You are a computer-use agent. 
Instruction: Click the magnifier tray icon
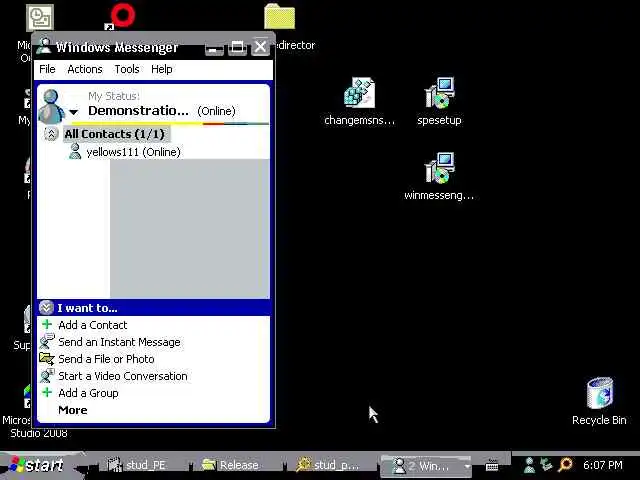coord(565,464)
